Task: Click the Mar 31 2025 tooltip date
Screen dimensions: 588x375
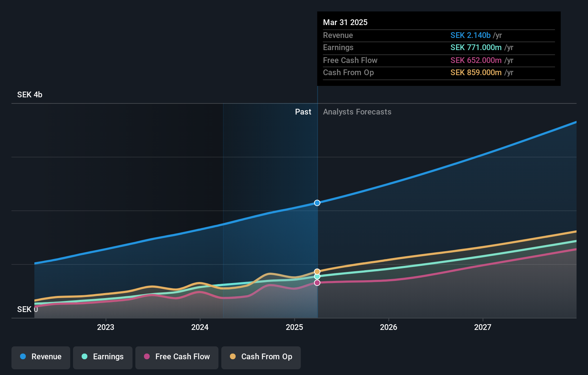Action: tap(345, 22)
